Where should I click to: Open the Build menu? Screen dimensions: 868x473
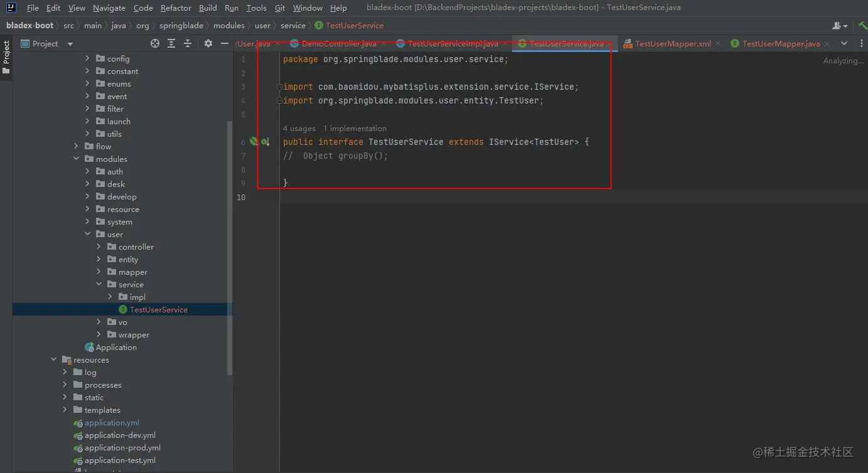point(208,8)
